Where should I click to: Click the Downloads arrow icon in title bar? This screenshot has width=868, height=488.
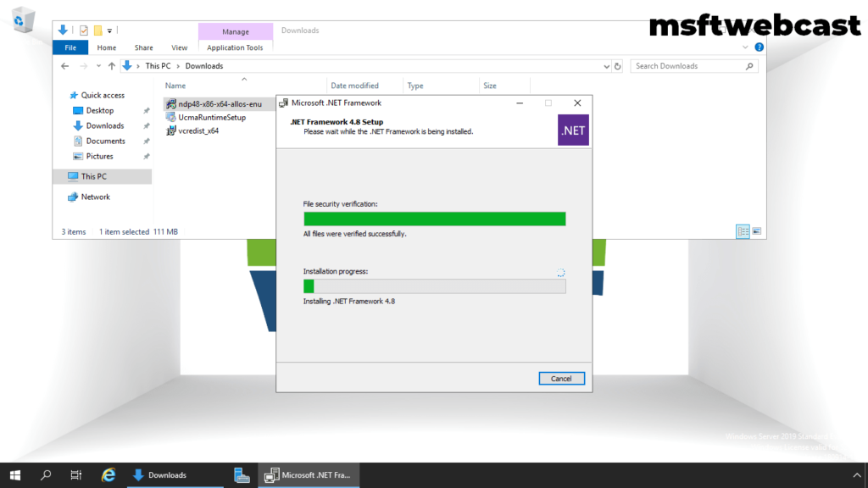(x=63, y=30)
